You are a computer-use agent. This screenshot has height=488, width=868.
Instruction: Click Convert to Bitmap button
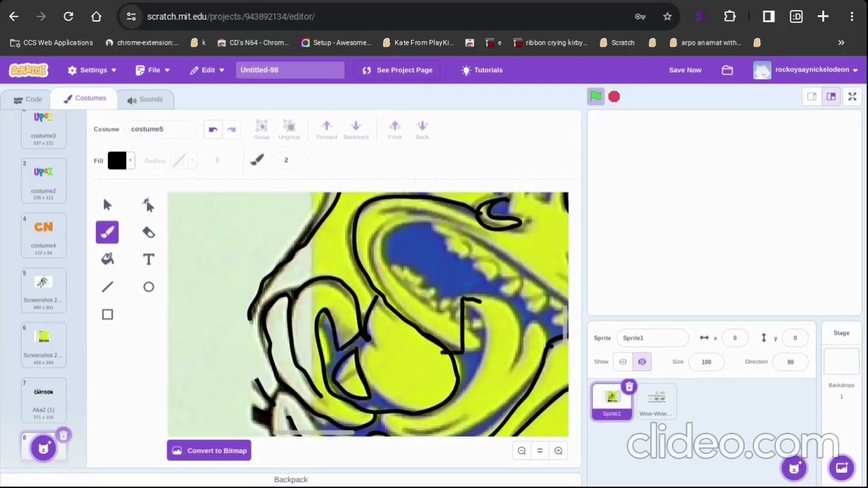coord(209,451)
